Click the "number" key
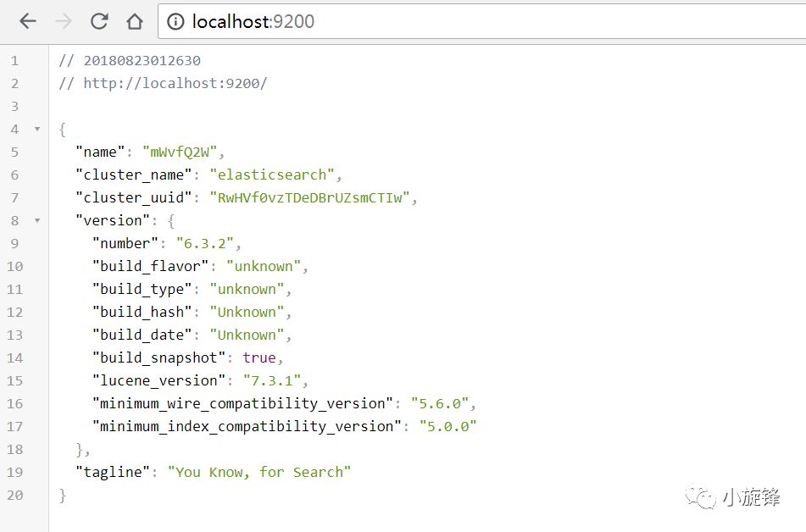 point(125,244)
